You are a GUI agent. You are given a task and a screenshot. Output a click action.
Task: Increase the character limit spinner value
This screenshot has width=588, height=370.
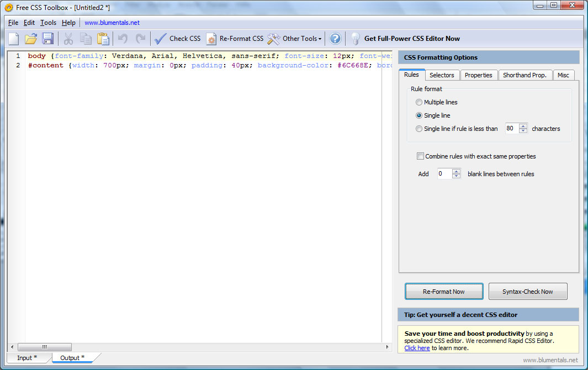(x=523, y=126)
